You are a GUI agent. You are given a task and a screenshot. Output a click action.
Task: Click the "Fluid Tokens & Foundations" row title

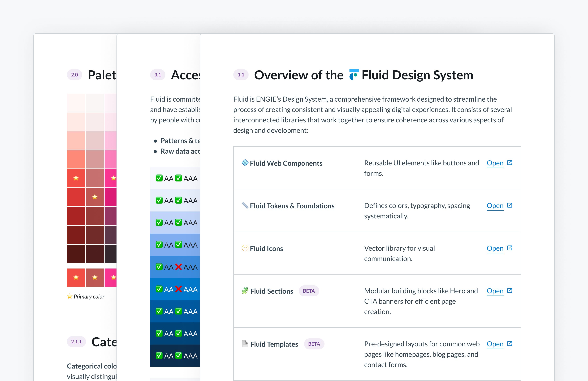[292, 206]
